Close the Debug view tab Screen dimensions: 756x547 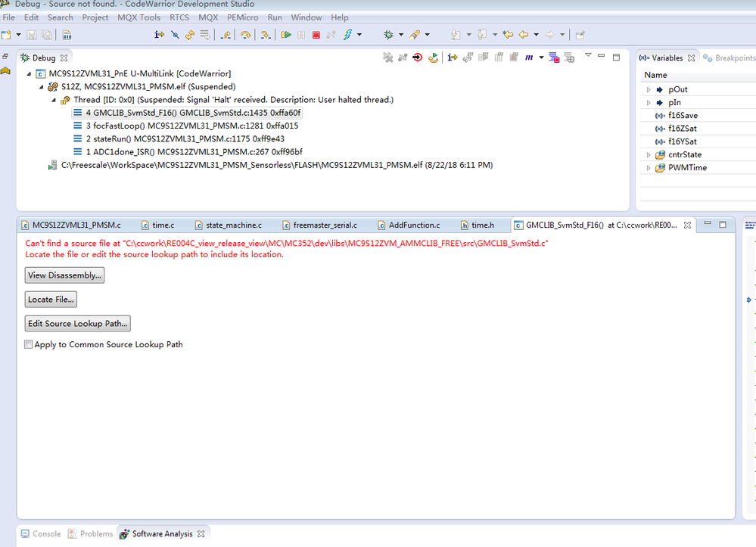click(64, 57)
